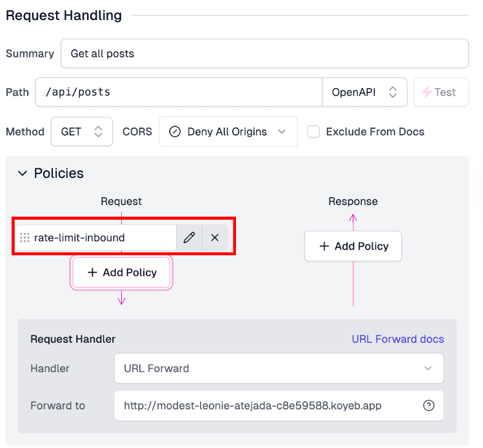Click the help icon beside Forward to
This screenshot has width=483, height=448.
click(428, 405)
